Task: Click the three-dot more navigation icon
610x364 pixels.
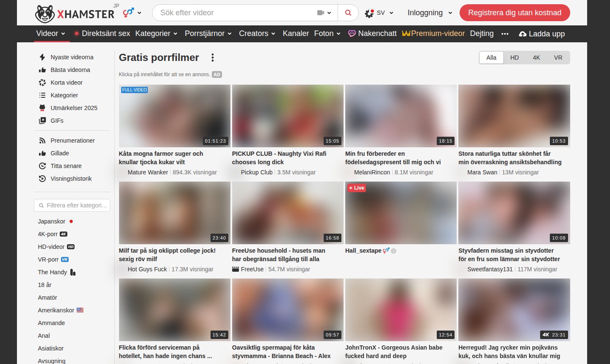Action: (505, 34)
